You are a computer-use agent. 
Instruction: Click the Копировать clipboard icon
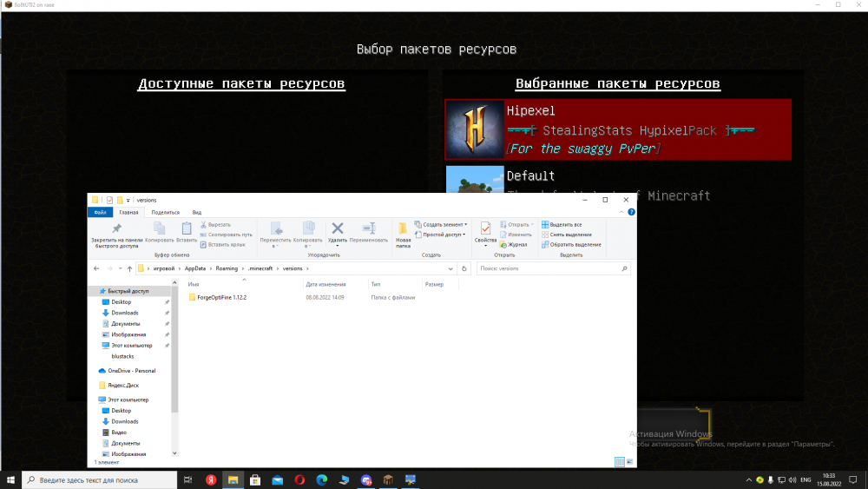[159, 228]
